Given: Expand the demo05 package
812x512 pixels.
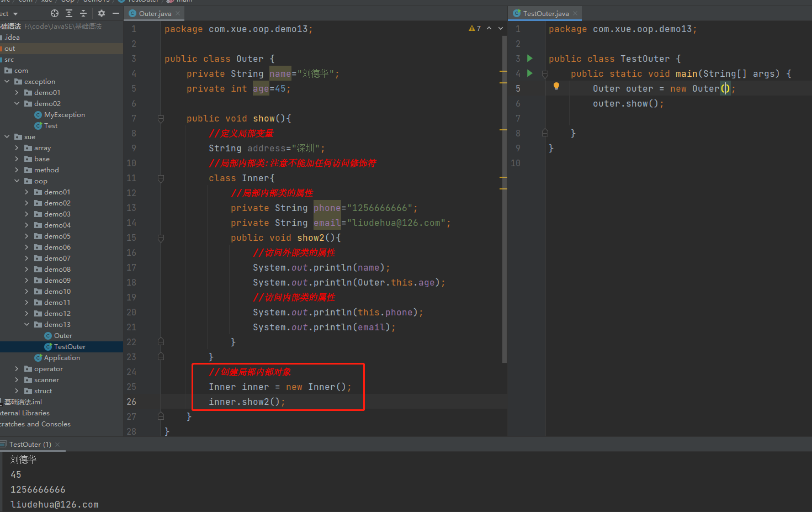Looking at the screenshot, I should pos(26,236).
